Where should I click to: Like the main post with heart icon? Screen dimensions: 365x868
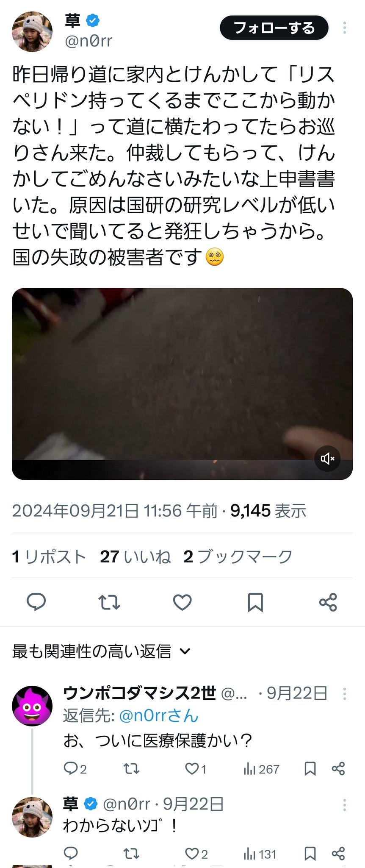[182, 602]
